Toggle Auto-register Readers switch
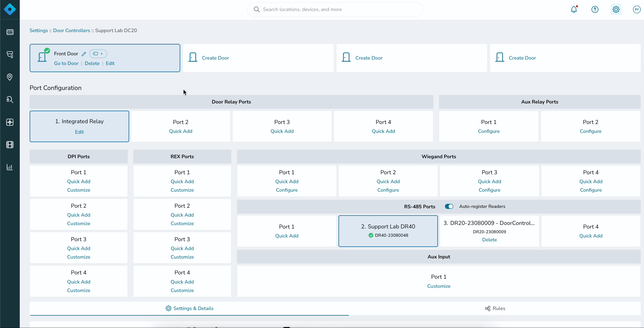The image size is (644, 328). pos(449,206)
